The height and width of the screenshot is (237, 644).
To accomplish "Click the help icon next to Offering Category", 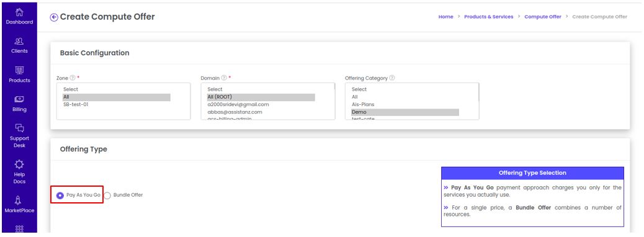I will (x=392, y=78).
